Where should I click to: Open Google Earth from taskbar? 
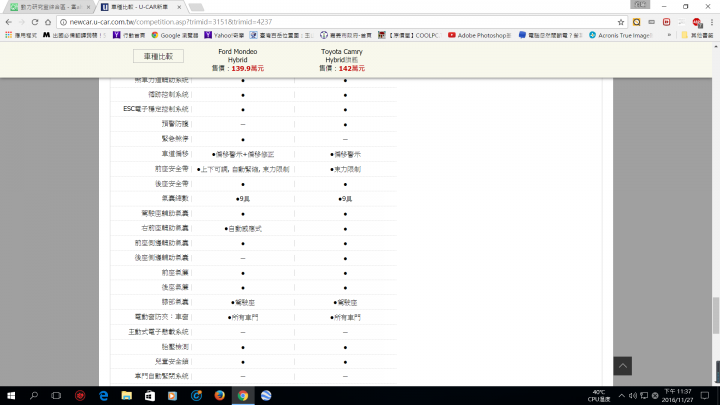point(266,395)
